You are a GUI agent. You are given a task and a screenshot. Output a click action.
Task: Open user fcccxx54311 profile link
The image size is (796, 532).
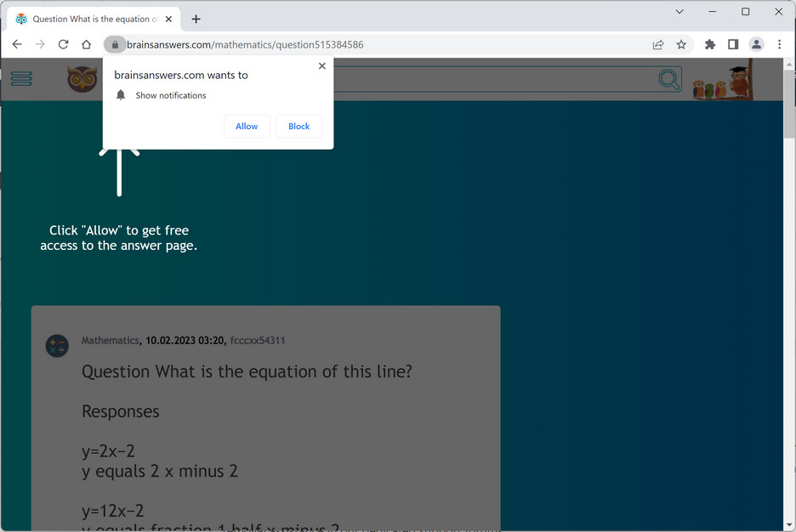[258, 340]
